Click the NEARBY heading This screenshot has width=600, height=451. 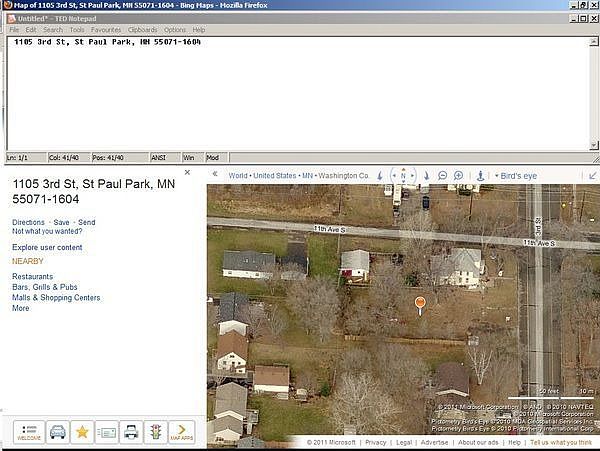pyautogui.click(x=28, y=261)
